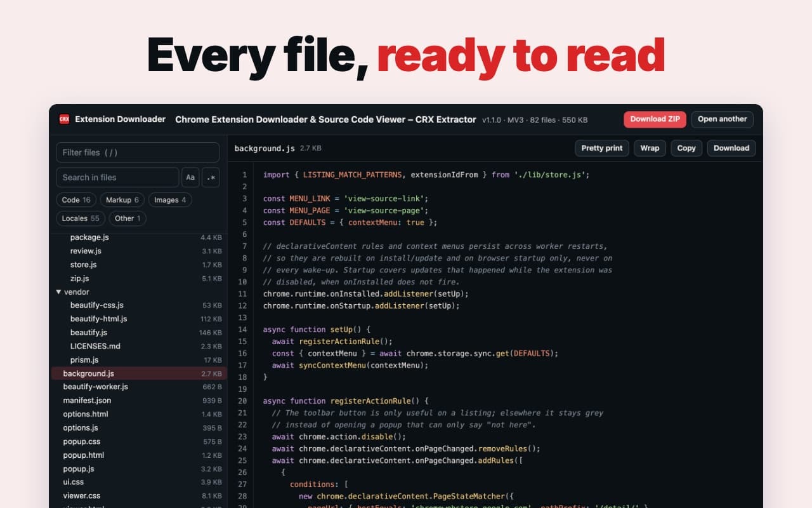Open options.html file

139,414
